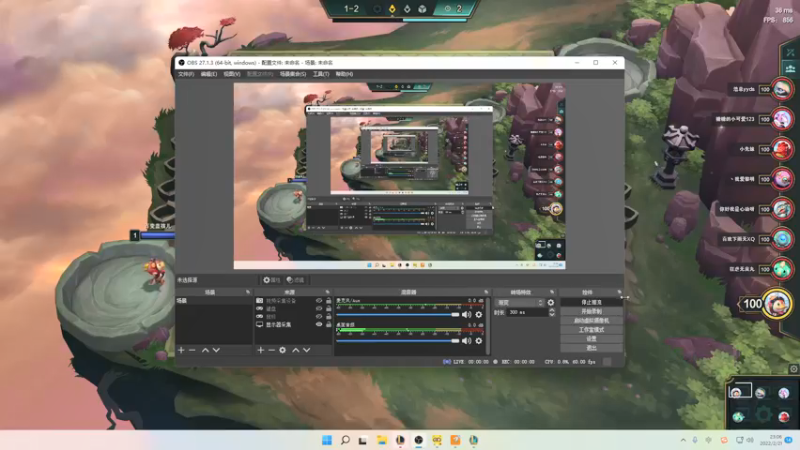Toggle visibility eye of 显示器采集 source
Screen dimensions: 800x450
pyautogui.click(x=319, y=324)
